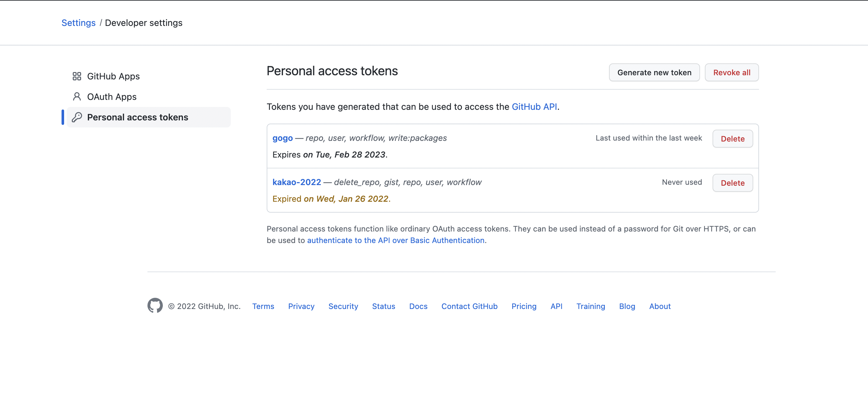This screenshot has width=868, height=406.
Task: Open the gogo token link
Action: [282, 138]
